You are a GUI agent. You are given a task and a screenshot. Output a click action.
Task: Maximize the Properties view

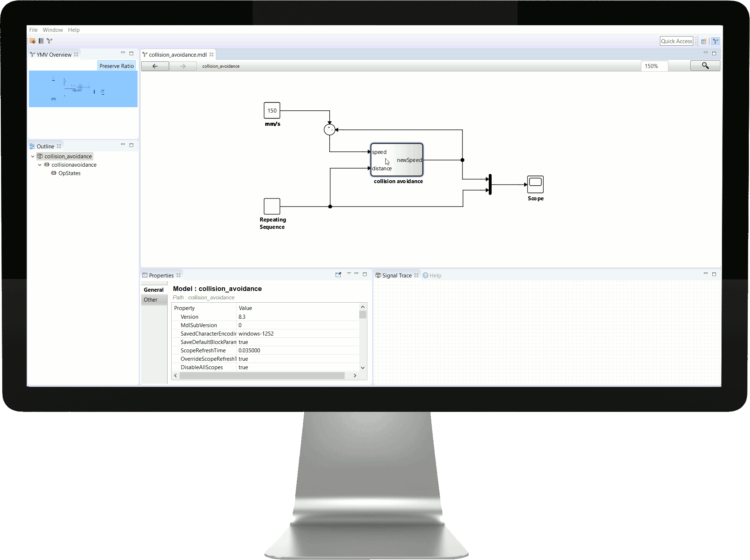coord(365,274)
